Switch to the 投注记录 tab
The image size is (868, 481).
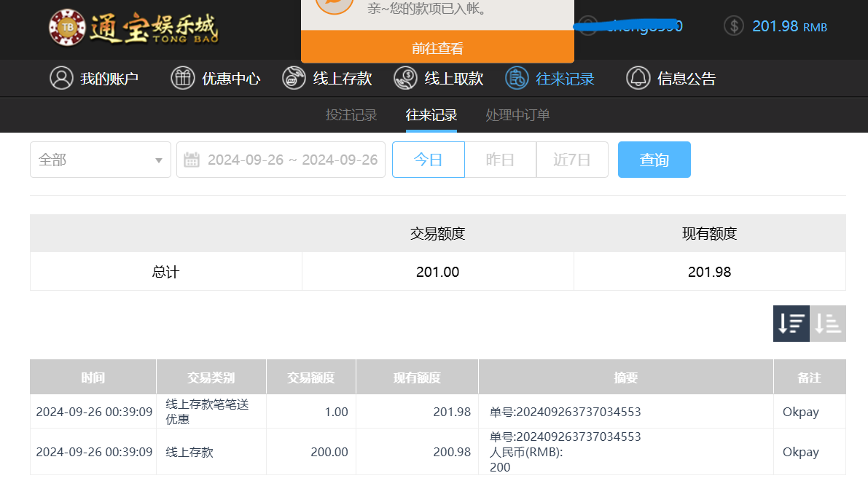[x=351, y=115]
